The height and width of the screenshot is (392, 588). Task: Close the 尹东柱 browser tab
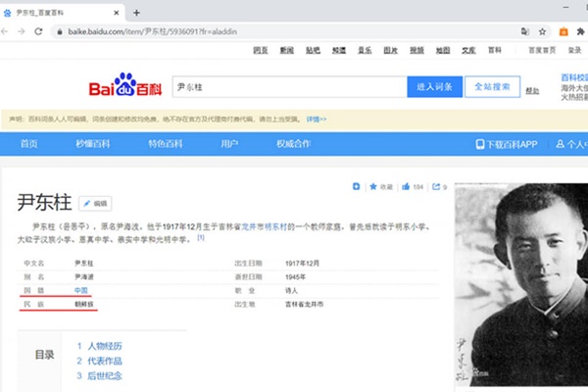[117, 13]
